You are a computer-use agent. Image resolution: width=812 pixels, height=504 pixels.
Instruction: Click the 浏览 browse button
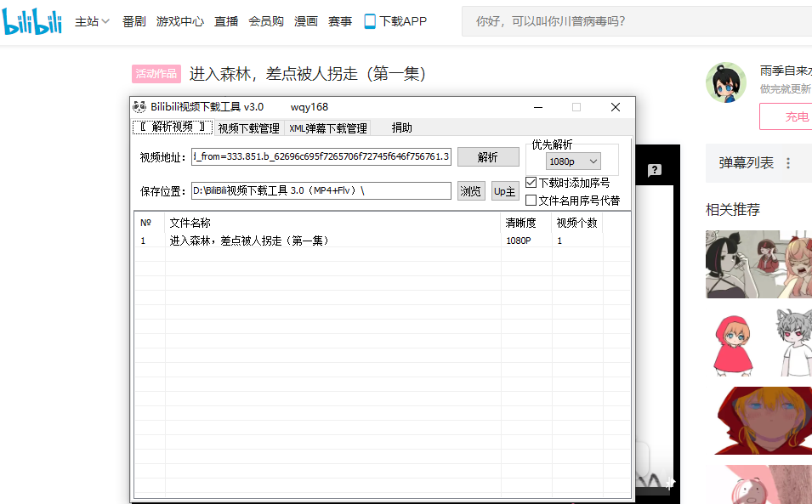click(471, 191)
